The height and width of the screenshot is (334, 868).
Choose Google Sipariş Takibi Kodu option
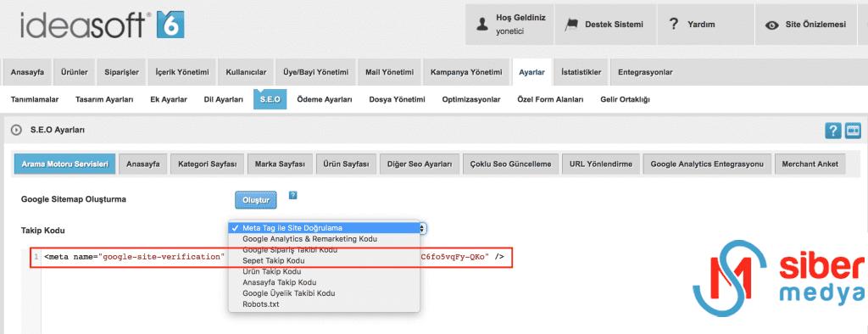tap(325, 250)
